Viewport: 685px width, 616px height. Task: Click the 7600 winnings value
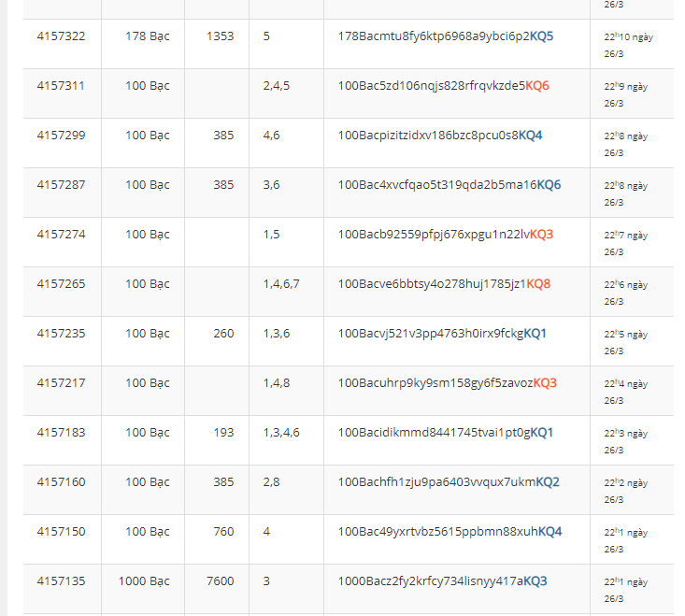pos(221,581)
